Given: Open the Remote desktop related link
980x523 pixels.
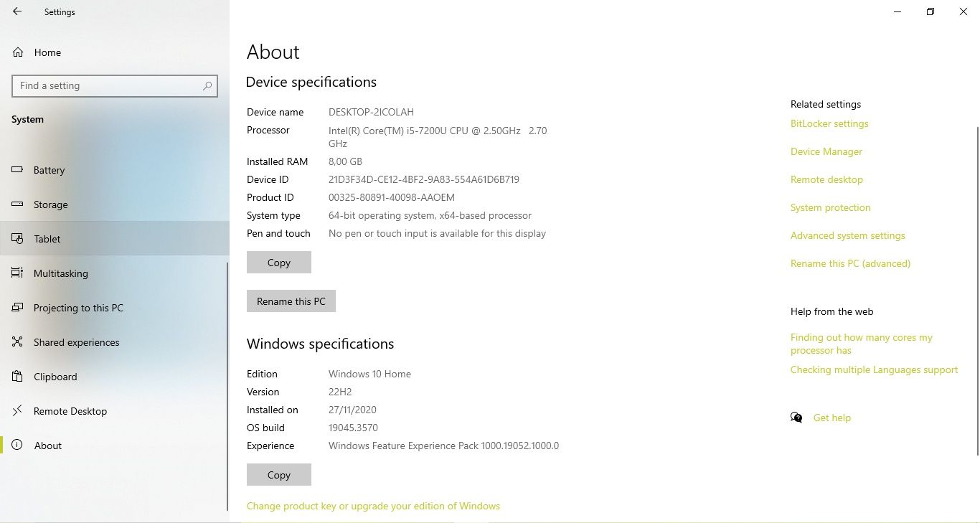Looking at the screenshot, I should pos(826,179).
